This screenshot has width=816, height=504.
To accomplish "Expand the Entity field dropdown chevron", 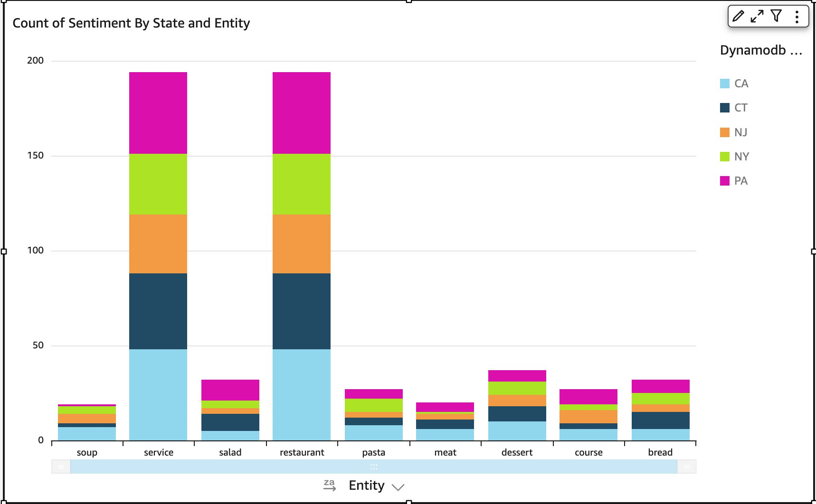I will pyautogui.click(x=398, y=487).
